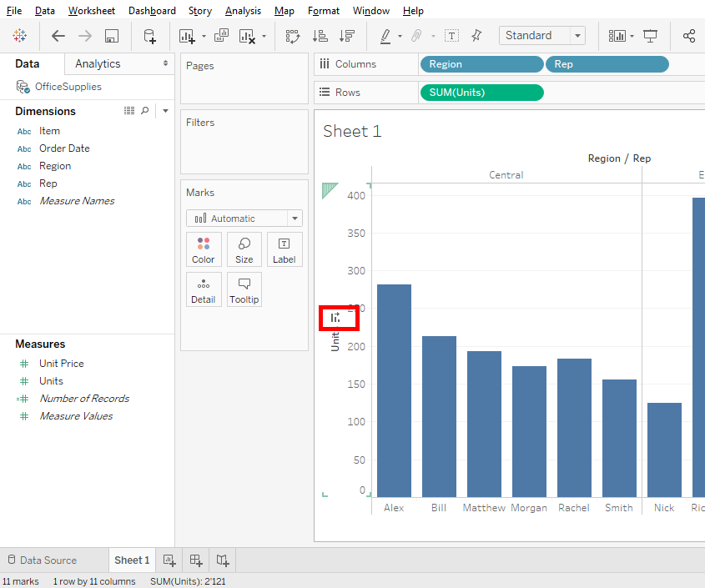The width and height of the screenshot is (705, 588).
Task: Open the Color button in Marks
Action: (204, 249)
